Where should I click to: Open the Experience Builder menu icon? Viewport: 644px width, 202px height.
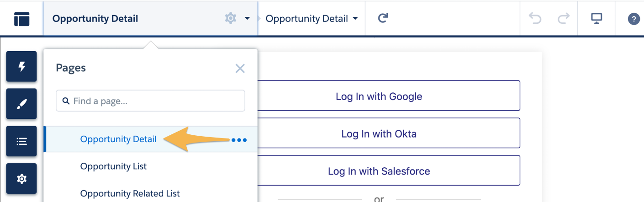(x=21, y=19)
